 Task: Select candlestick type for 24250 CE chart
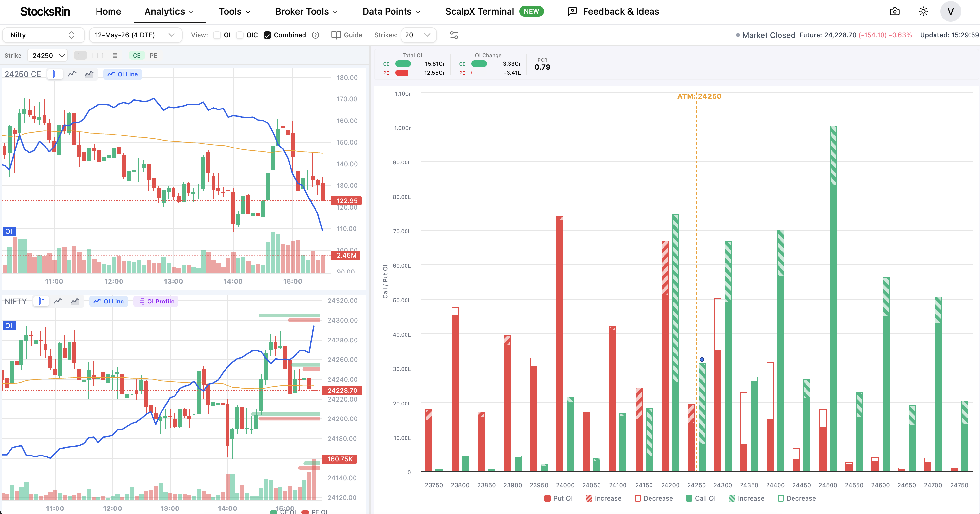pos(56,74)
